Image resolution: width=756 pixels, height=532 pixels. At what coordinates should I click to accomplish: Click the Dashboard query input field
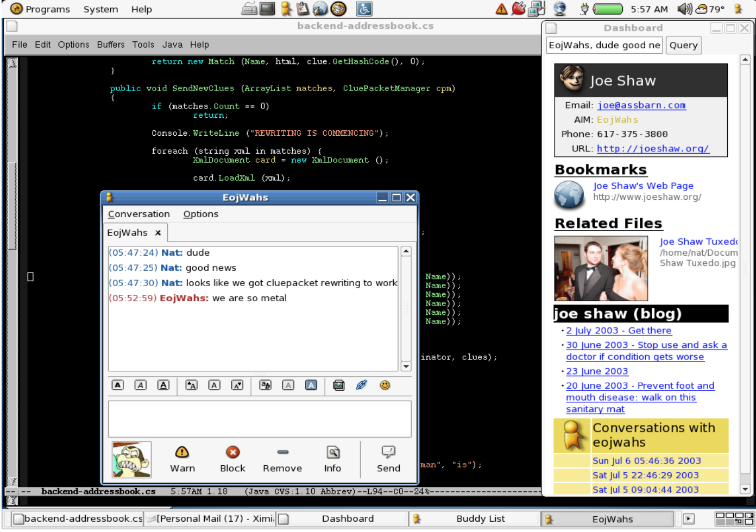click(x=604, y=45)
